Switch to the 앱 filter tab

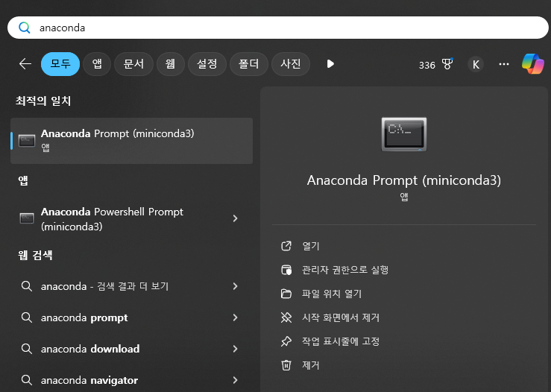point(97,64)
